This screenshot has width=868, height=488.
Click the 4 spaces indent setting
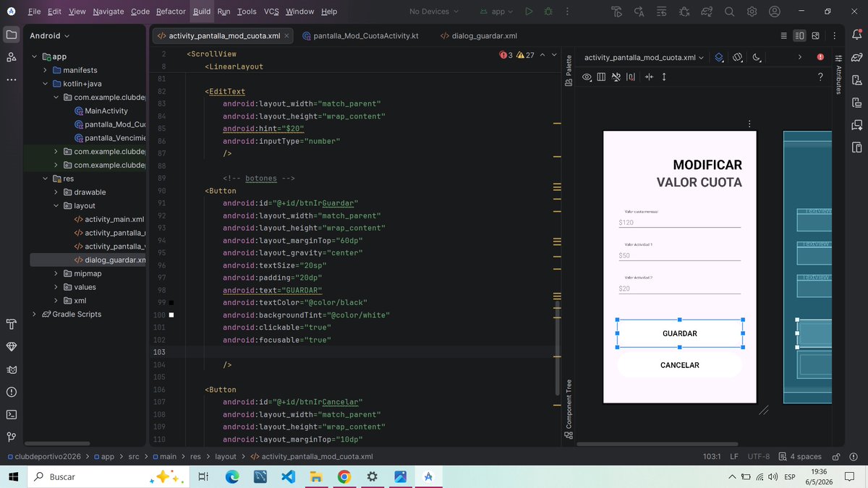(x=800, y=457)
